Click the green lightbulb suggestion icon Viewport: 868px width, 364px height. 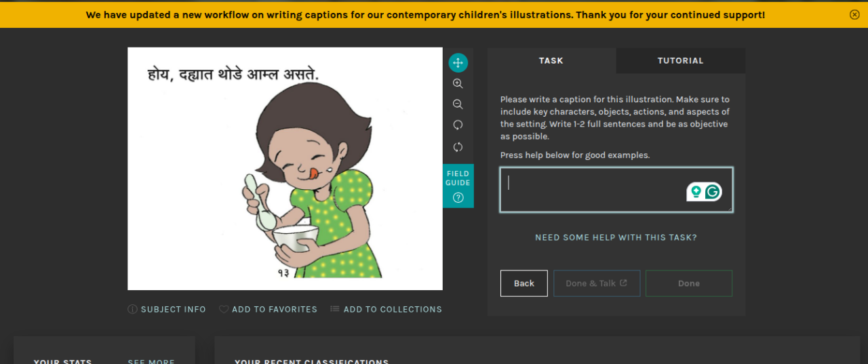695,192
